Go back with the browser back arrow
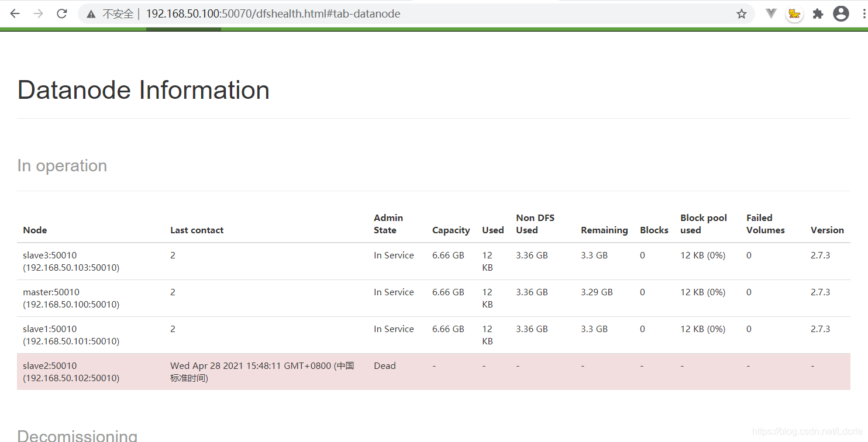This screenshot has width=868, height=442. coord(15,13)
